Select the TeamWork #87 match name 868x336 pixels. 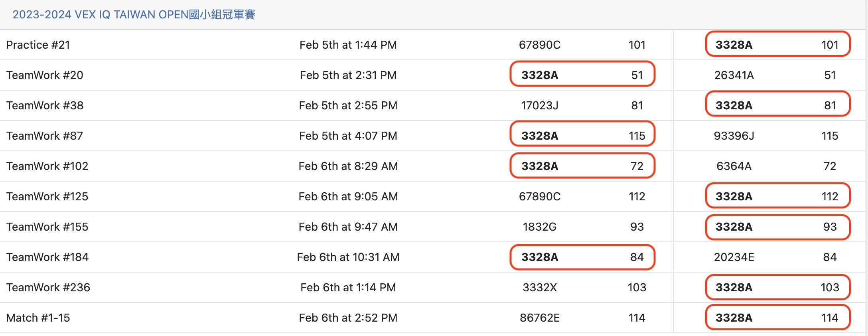(45, 136)
